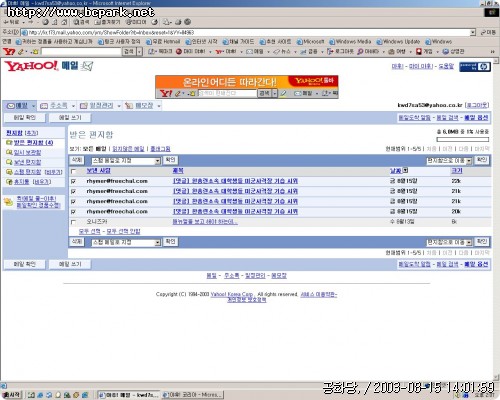The height and width of the screenshot is (400, 500).
Task: Click the page vertical scrollbar
Action: click(x=496, y=218)
